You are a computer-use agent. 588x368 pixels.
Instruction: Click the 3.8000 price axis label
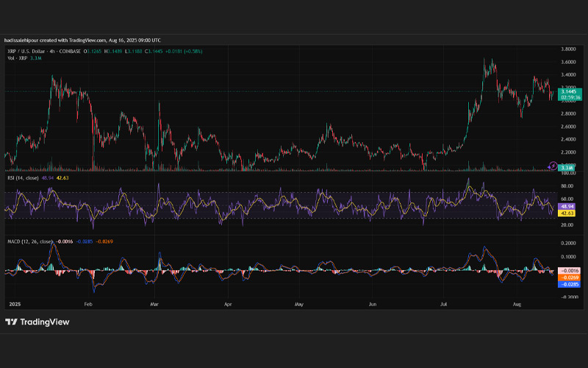coord(568,49)
